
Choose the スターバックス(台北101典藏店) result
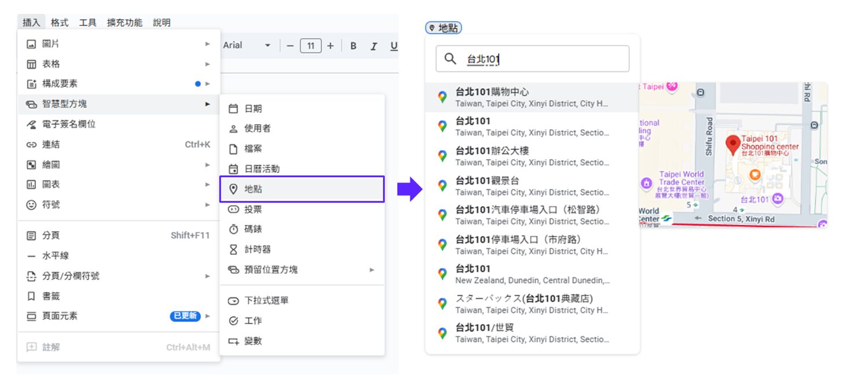(x=532, y=304)
